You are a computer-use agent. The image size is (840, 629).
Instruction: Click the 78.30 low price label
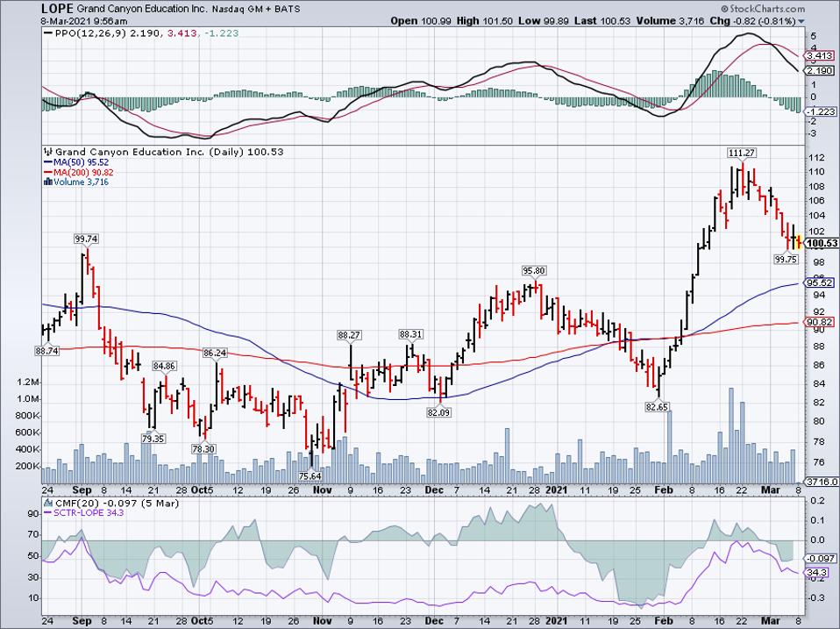203,449
